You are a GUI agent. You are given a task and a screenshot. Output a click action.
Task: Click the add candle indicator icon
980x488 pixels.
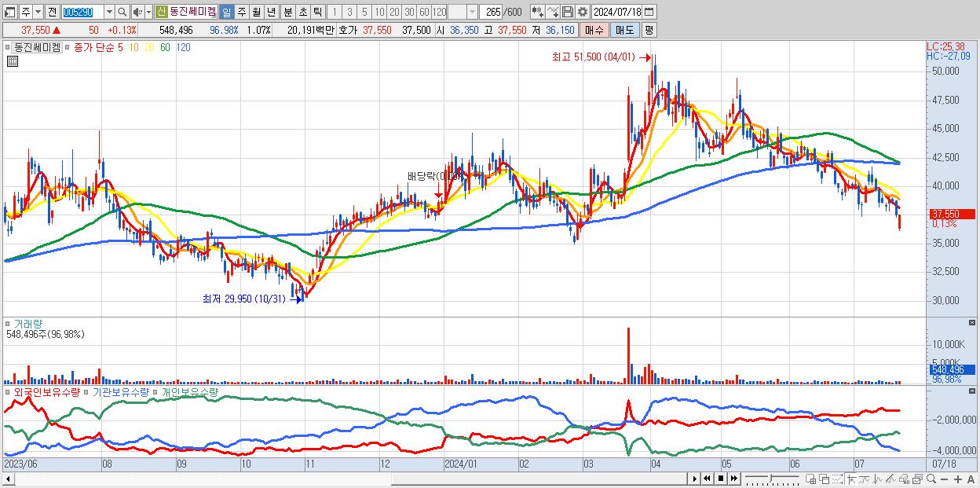tap(537, 12)
